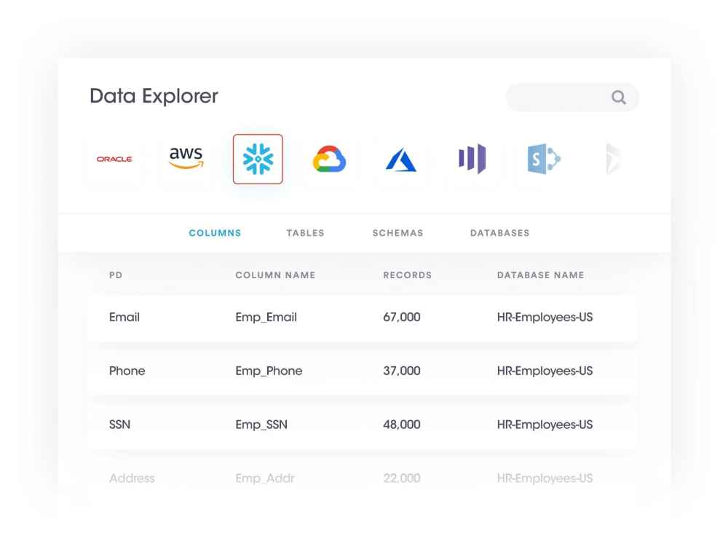Click the SSN row in the table
This screenshot has height=560, width=728.
[362, 425]
